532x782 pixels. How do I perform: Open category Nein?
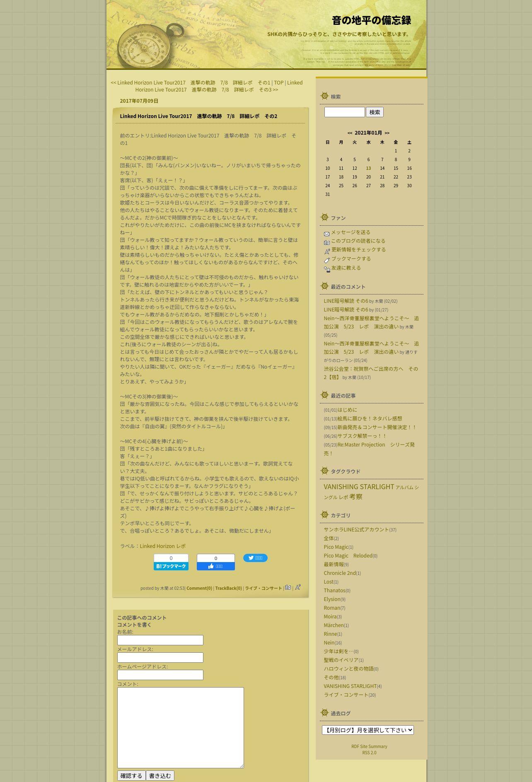tap(329, 643)
